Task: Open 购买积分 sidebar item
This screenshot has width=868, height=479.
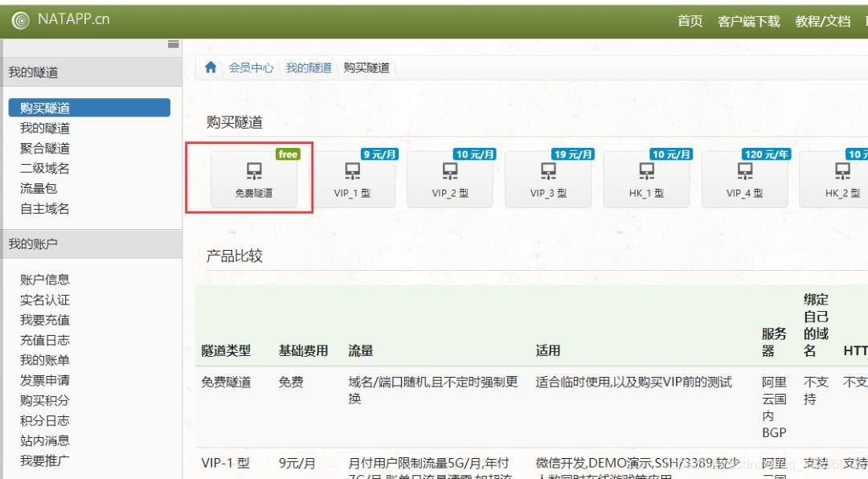Action: [45, 399]
